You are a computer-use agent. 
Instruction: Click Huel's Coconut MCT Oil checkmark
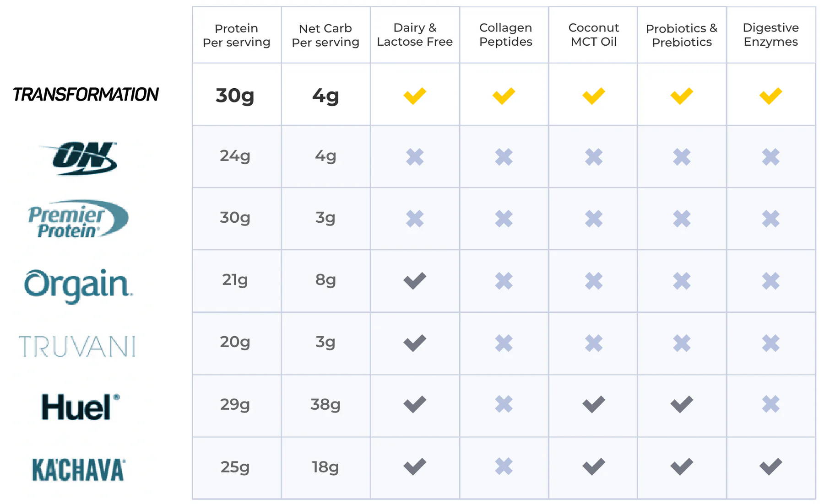594,404
